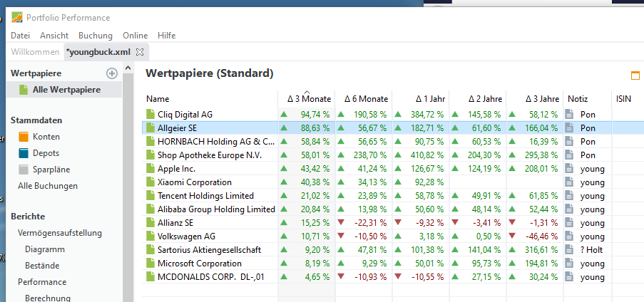Image resolution: width=644 pixels, height=302 pixels.
Task: Click the green document icon for Cliq Digital AG
Action: pyautogui.click(x=150, y=115)
